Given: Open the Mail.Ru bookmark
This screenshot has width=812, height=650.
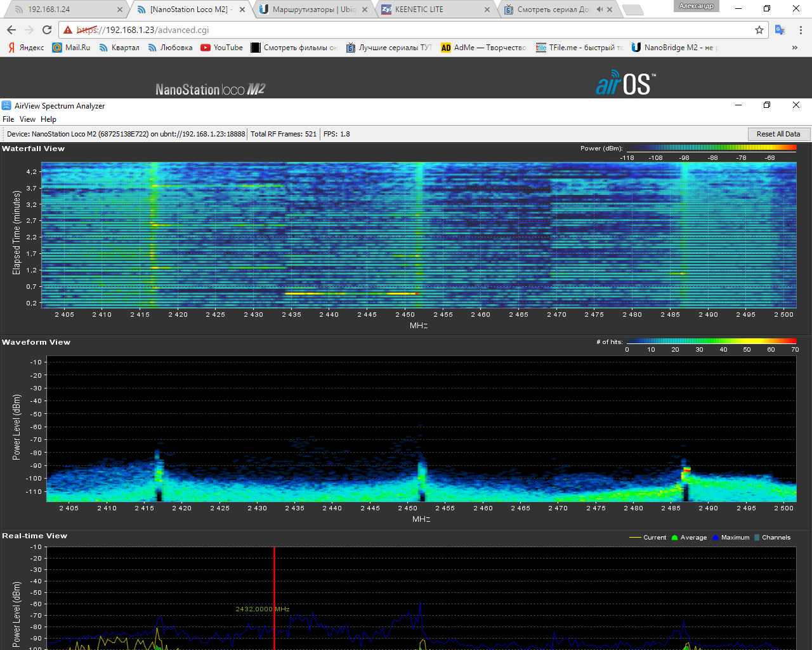Looking at the screenshot, I should tap(71, 48).
